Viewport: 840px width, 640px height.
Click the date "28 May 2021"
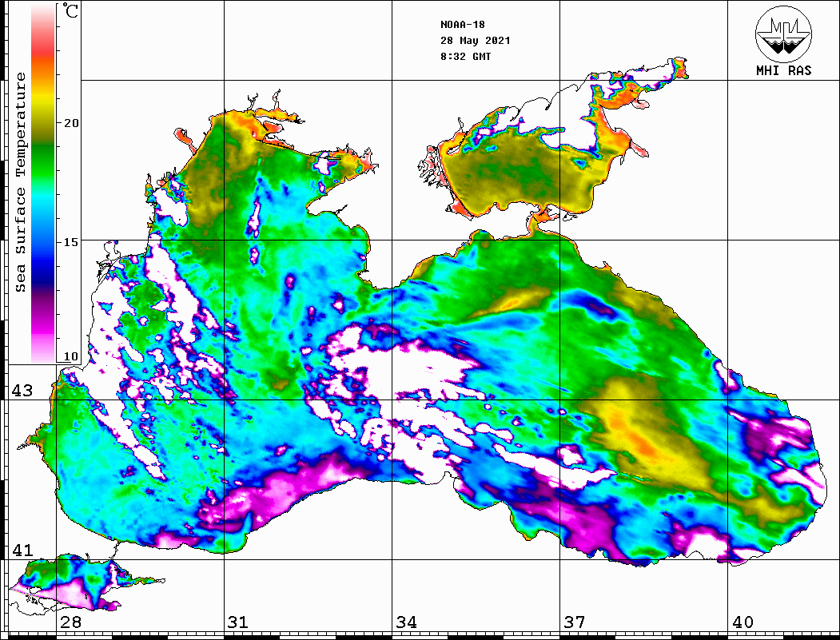[x=476, y=41]
